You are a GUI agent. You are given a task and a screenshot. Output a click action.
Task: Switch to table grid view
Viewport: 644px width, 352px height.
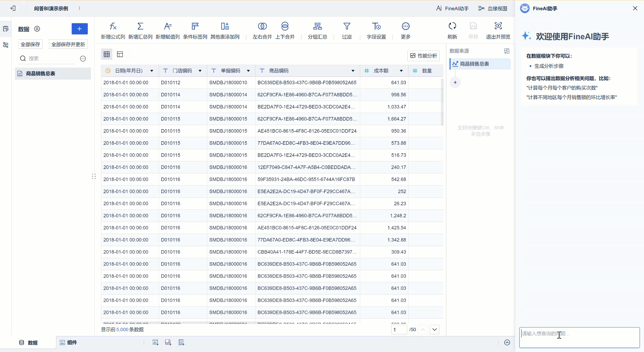tap(107, 54)
